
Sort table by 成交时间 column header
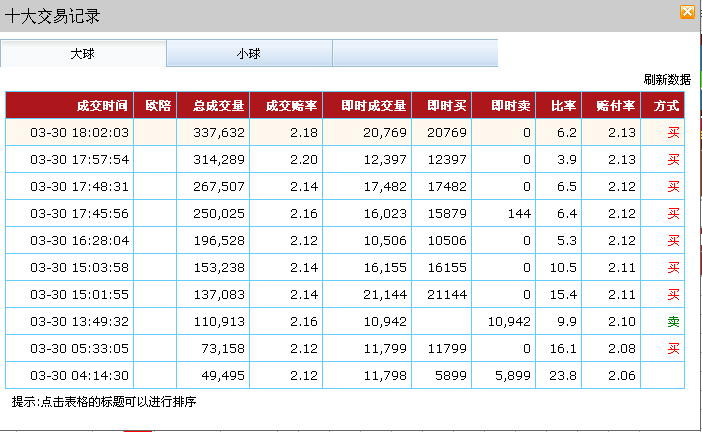pyautogui.click(x=102, y=105)
